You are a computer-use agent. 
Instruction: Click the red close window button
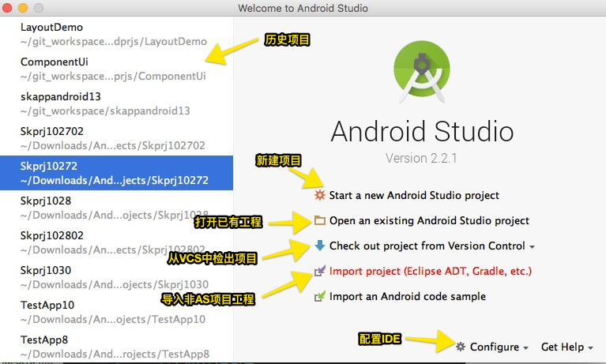click(7, 8)
